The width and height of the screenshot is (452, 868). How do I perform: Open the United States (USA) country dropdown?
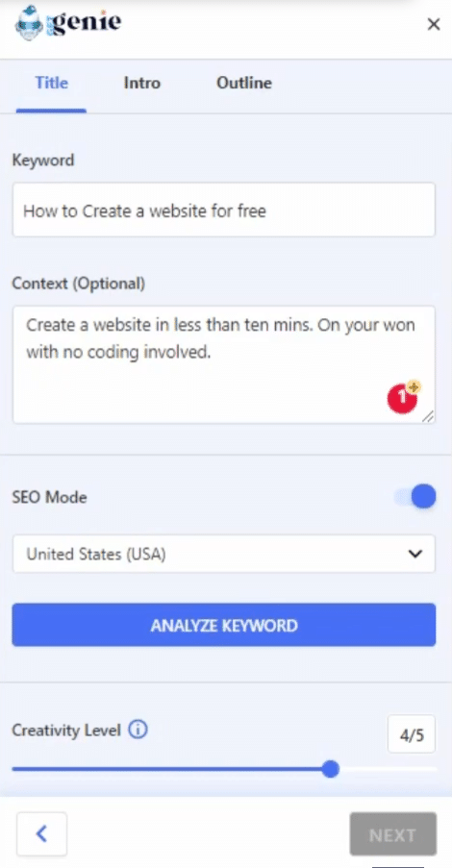tap(224, 554)
